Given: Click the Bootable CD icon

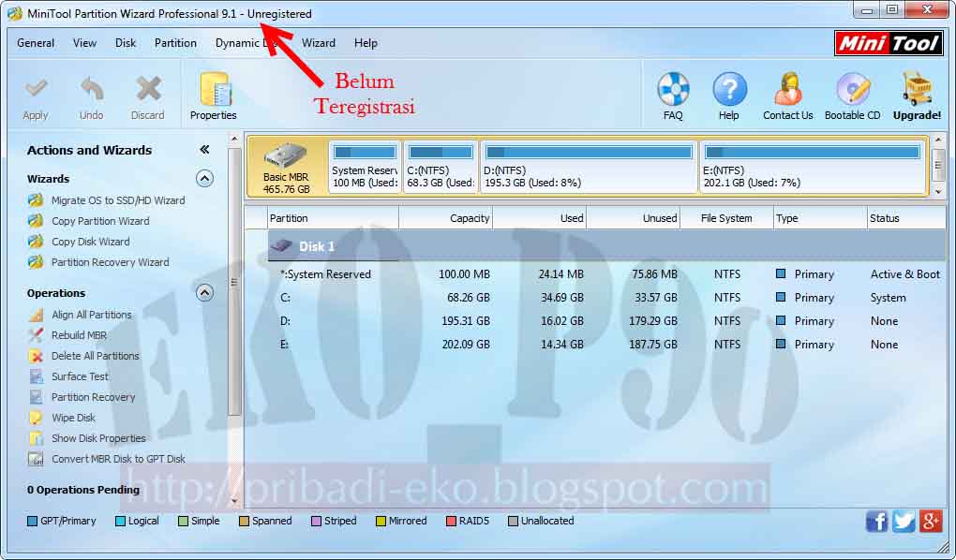Looking at the screenshot, I should pyautogui.click(x=853, y=89).
